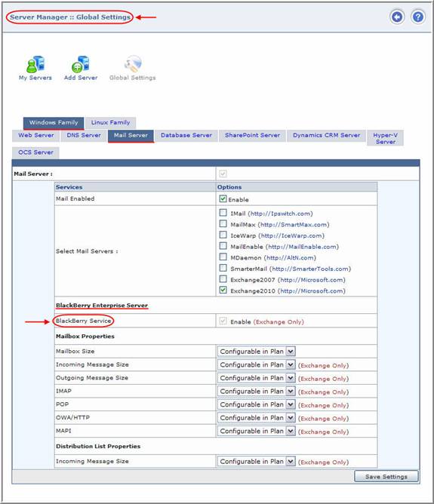This screenshot has height=504, width=434.
Task: Open the Global Settings wrench icon
Action: pyautogui.click(x=132, y=63)
